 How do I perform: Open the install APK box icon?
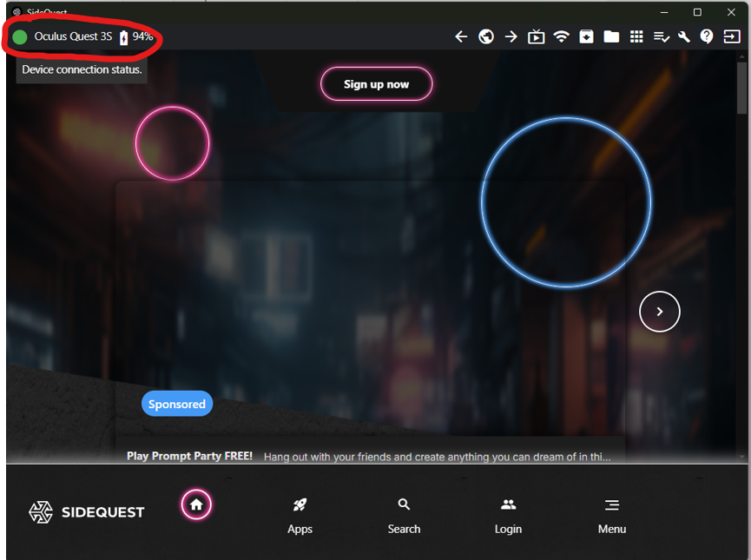point(586,36)
